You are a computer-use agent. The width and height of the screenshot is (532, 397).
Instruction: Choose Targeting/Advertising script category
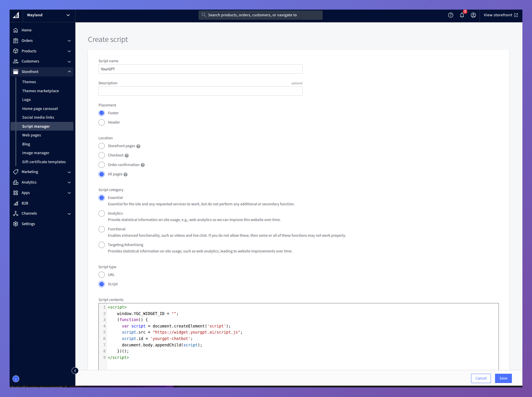tap(102, 245)
